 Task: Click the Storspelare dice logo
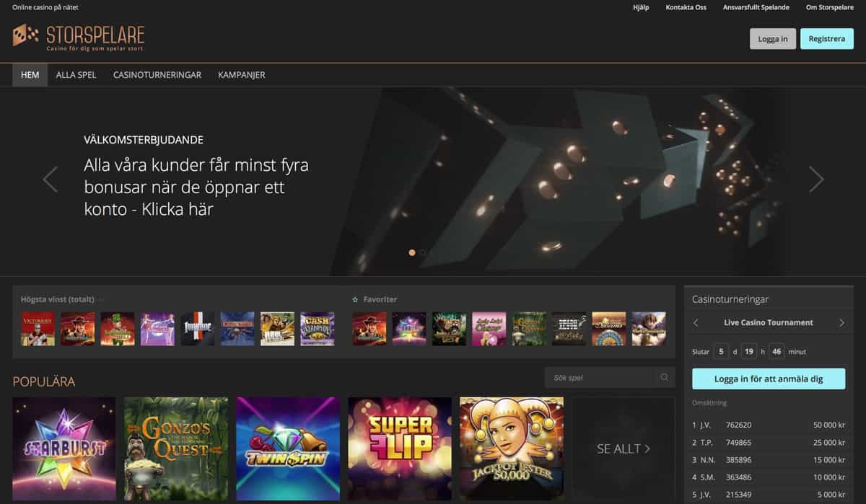click(25, 35)
